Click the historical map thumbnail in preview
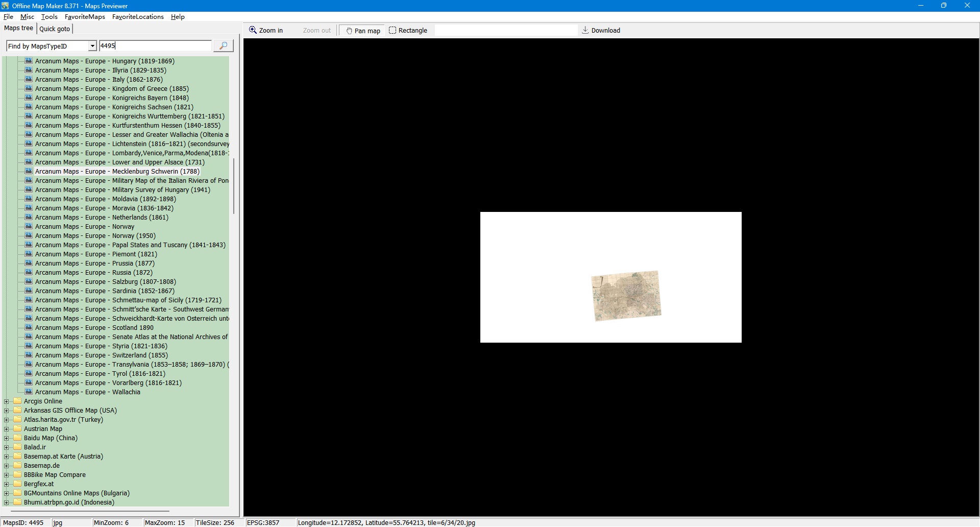Screen dimensions: 980x527 point(626,296)
